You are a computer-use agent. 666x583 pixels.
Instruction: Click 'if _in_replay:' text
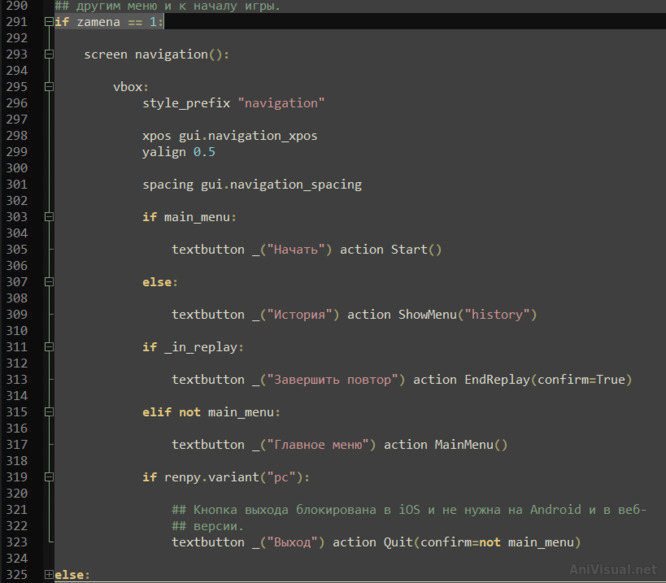point(193,347)
